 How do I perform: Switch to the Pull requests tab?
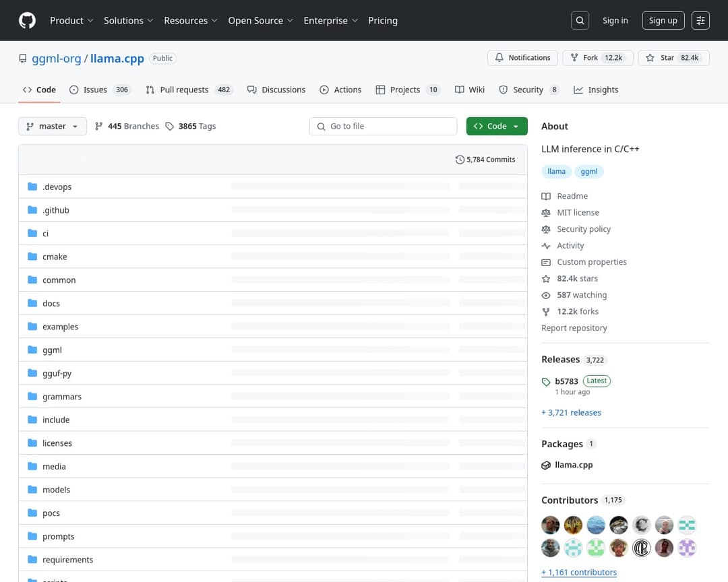click(189, 90)
